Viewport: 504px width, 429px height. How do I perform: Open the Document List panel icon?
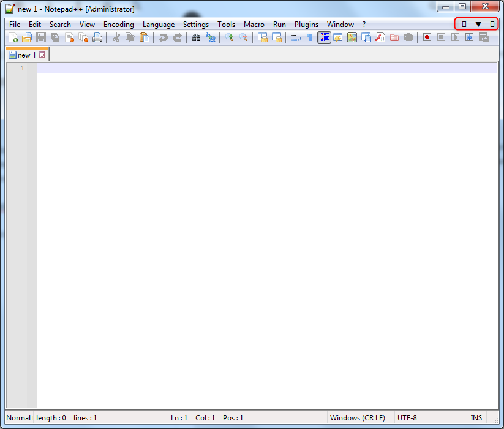366,37
